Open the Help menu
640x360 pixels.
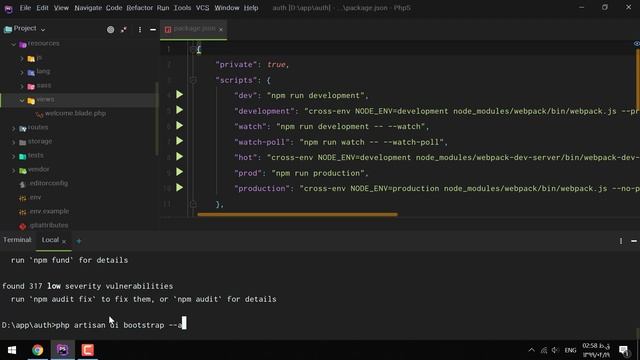click(251, 8)
